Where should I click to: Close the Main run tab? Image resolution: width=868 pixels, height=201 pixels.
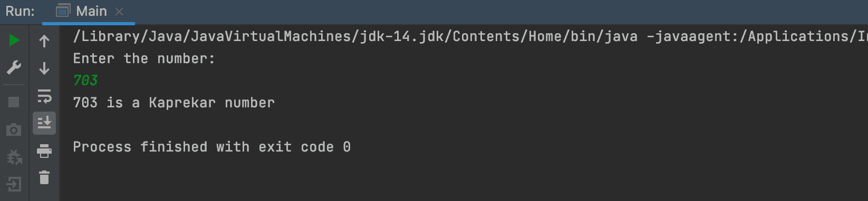coord(119,12)
